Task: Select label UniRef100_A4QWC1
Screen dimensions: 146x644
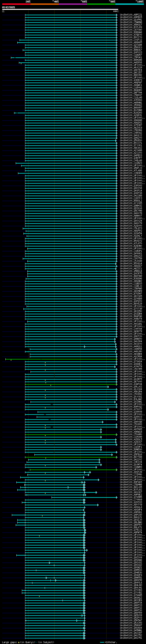Action: (131, 85)
